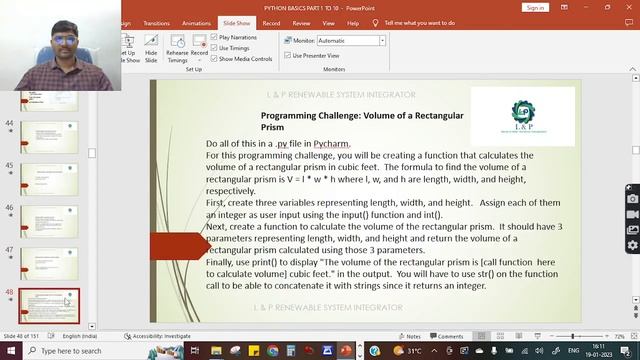This screenshot has height=360, width=640.
Task: Start Slide Show from status bar icon
Action: 538,336
